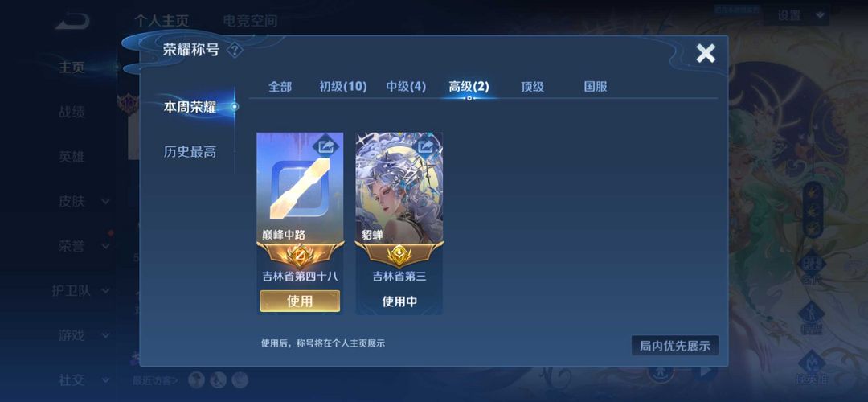
Task: Open the 荣耀称号 help question mark
Action: [x=235, y=51]
